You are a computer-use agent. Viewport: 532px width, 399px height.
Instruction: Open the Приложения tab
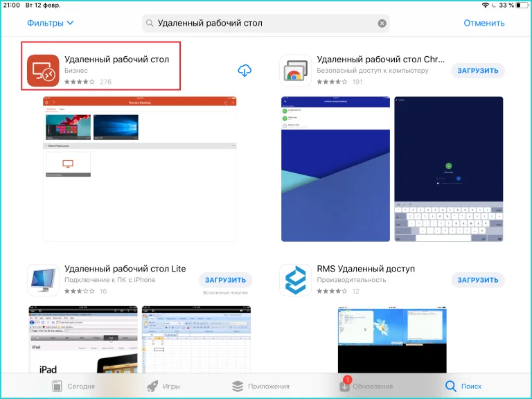click(260, 386)
